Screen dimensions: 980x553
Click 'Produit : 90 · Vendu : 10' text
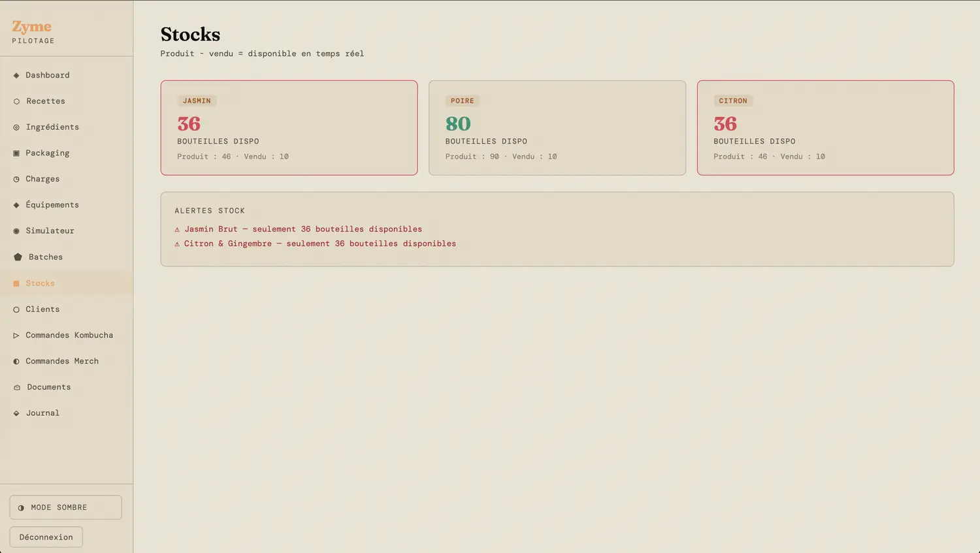(x=501, y=157)
